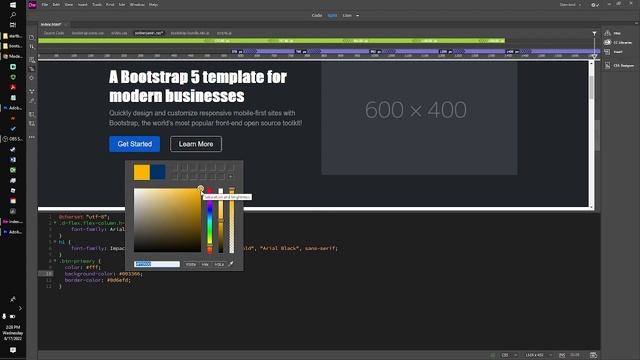This screenshot has height=360, width=640.
Task: Collapse the h1 rule on line 5
Action: point(55,242)
